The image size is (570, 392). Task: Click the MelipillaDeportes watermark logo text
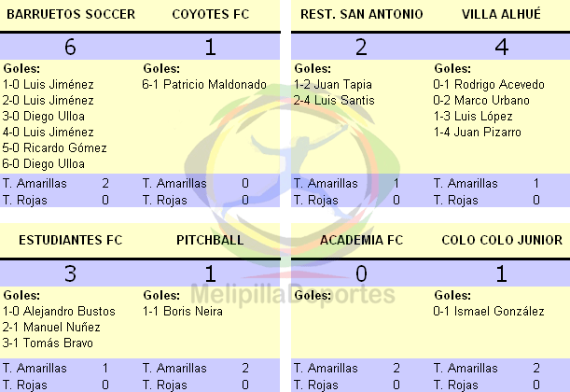point(293,295)
